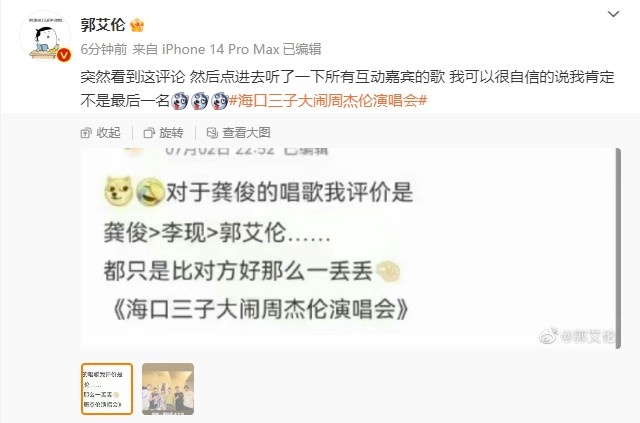Click the crown membership icon beside 郭艾伦

pos(137,25)
